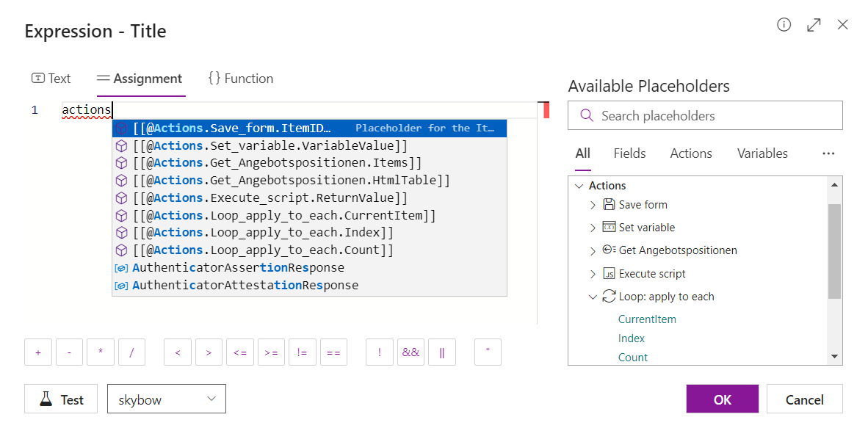868x431 pixels.
Task: Show the Fields placeholders tab
Action: coord(629,153)
